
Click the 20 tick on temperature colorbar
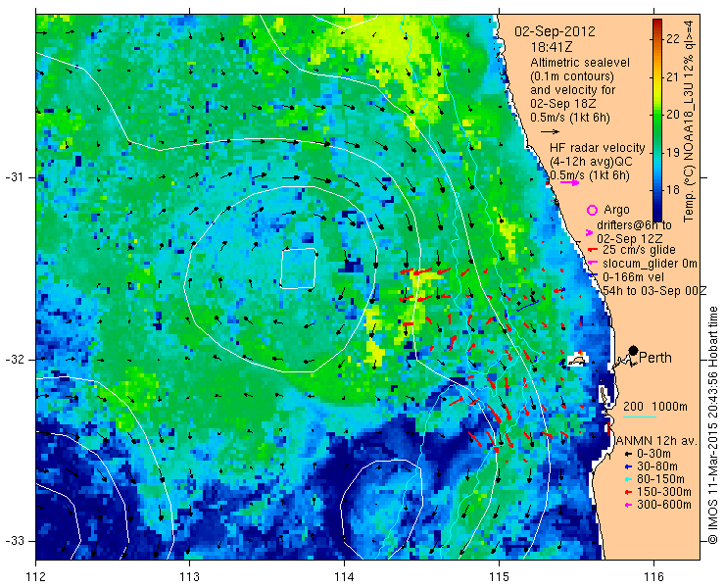673,115
